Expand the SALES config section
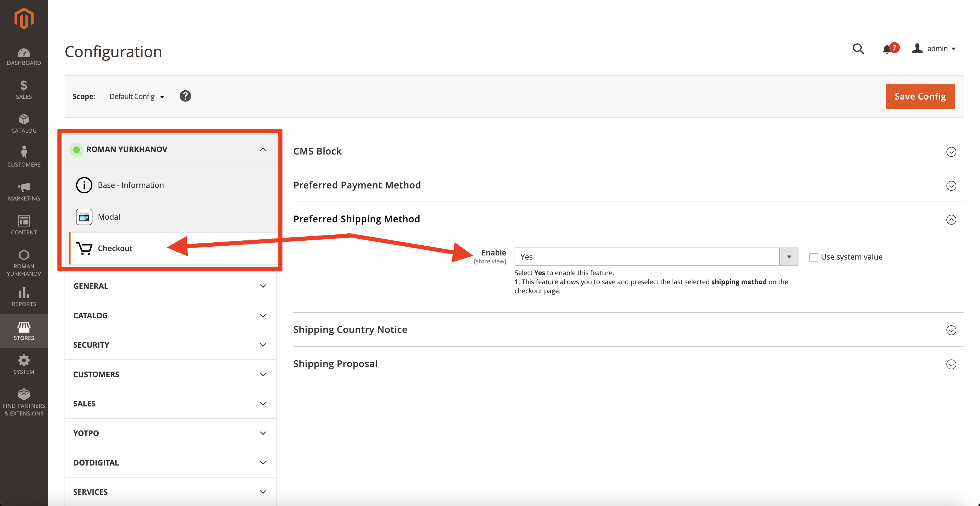The height and width of the screenshot is (506, 980). coord(170,404)
